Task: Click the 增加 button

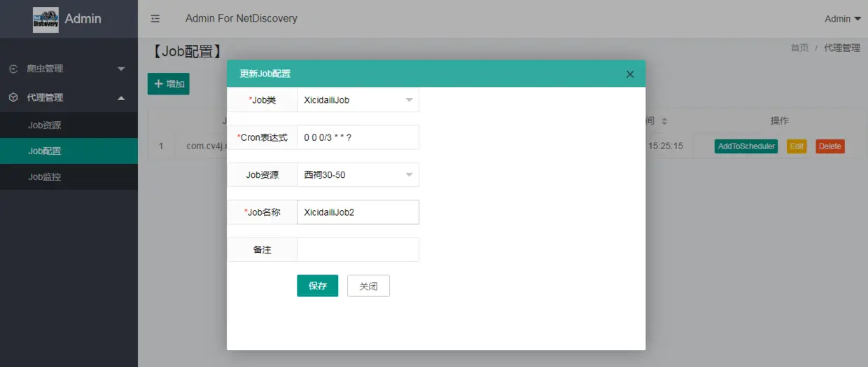Action: click(x=168, y=84)
